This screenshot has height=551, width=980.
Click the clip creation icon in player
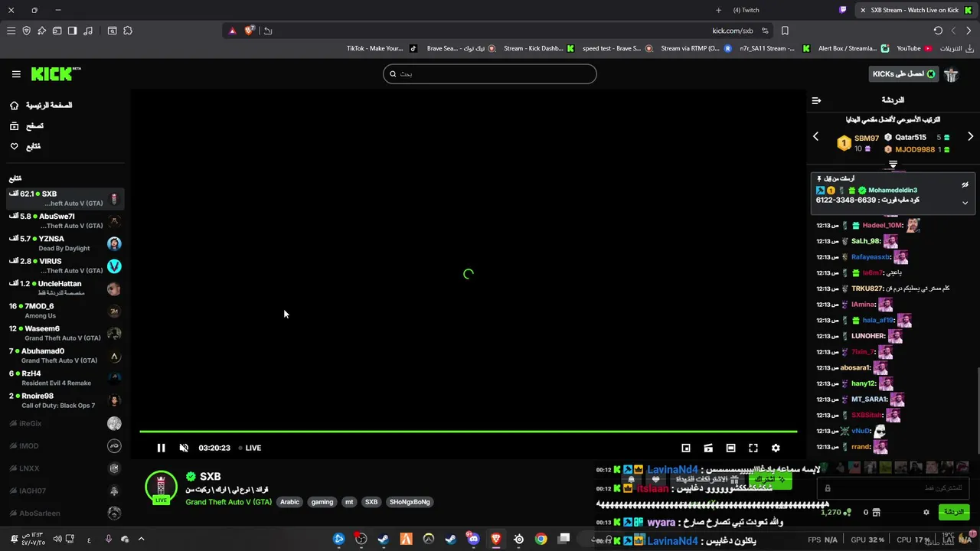pos(708,448)
